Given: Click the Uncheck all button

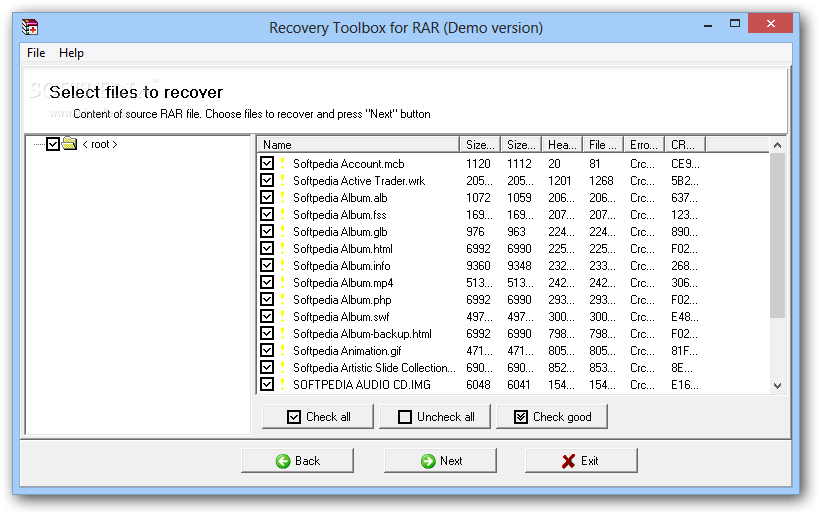Looking at the screenshot, I should pos(435,417).
